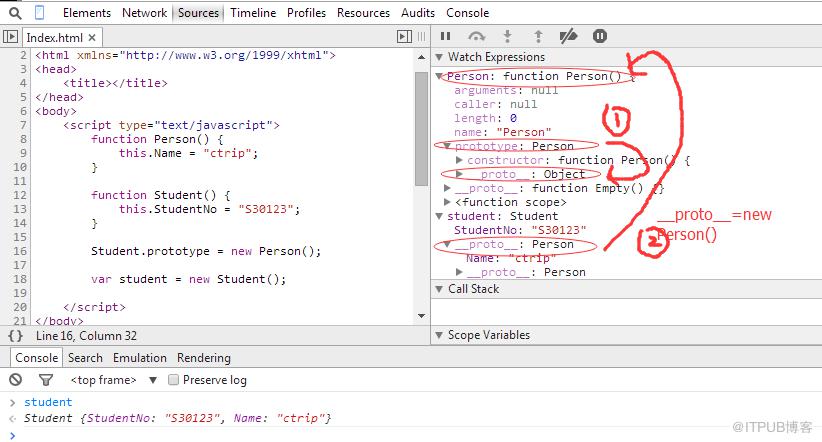Click 'var student = new Student();' code line
This screenshot has height=442, width=822.
(x=189, y=279)
